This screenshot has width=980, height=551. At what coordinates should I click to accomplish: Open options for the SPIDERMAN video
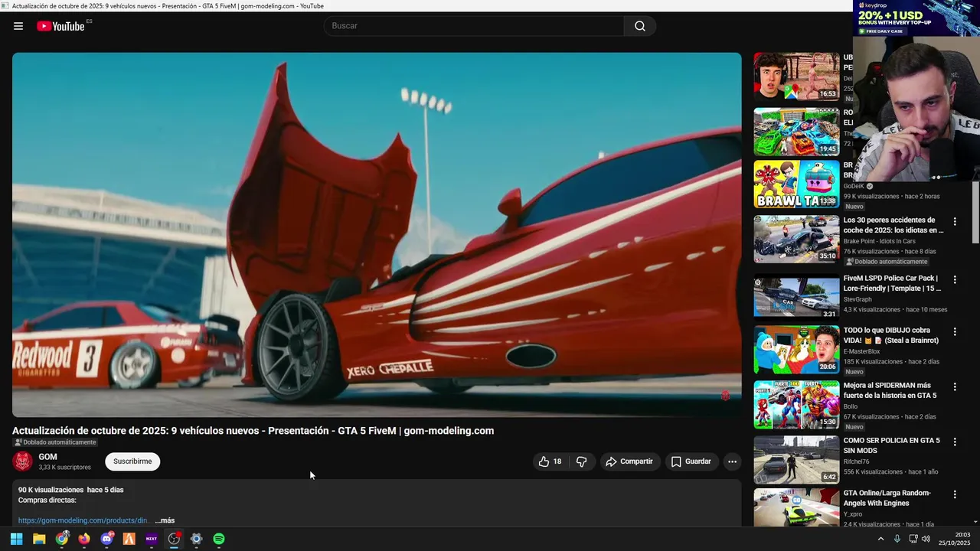point(955,387)
